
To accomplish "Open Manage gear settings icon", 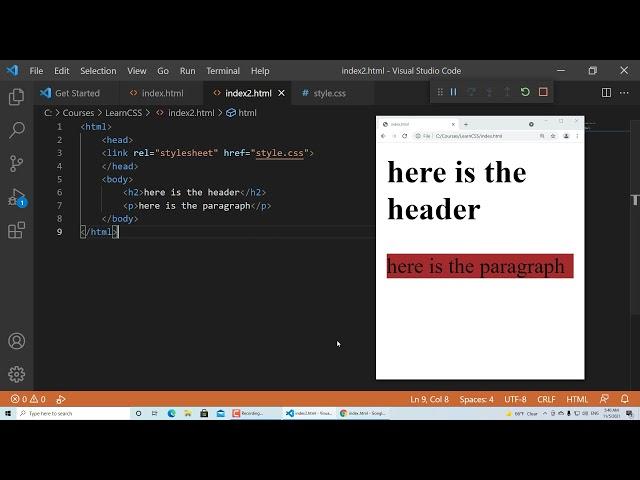I will 16,374.
